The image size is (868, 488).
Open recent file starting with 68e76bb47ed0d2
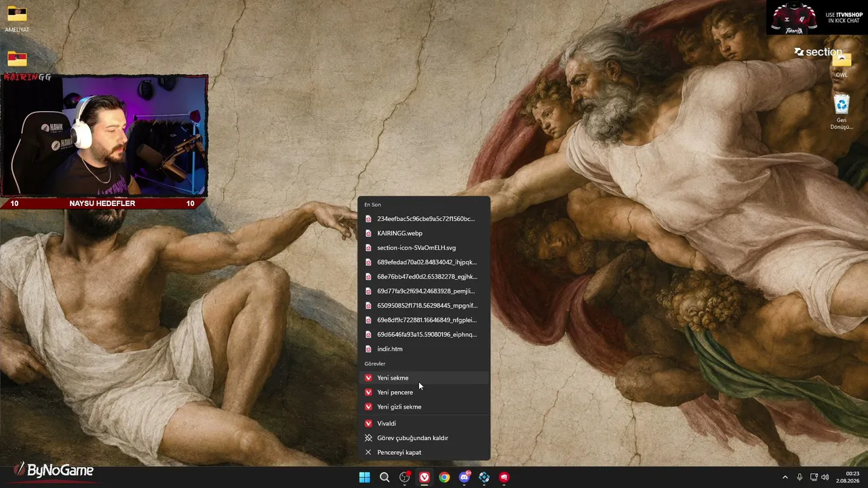point(424,277)
